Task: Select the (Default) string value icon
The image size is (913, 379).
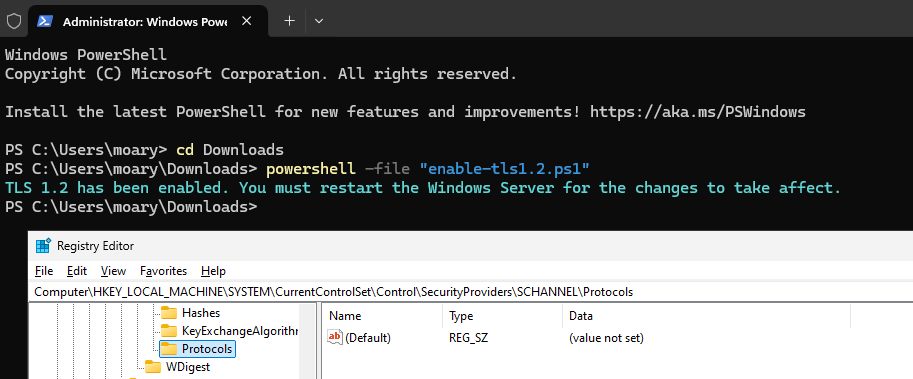Action: click(335, 338)
